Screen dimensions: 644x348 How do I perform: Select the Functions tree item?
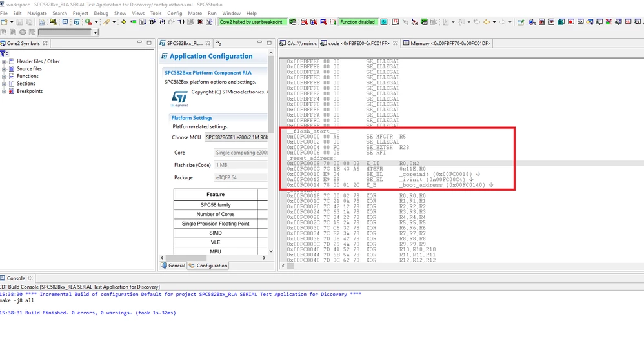pyautogui.click(x=28, y=76)
